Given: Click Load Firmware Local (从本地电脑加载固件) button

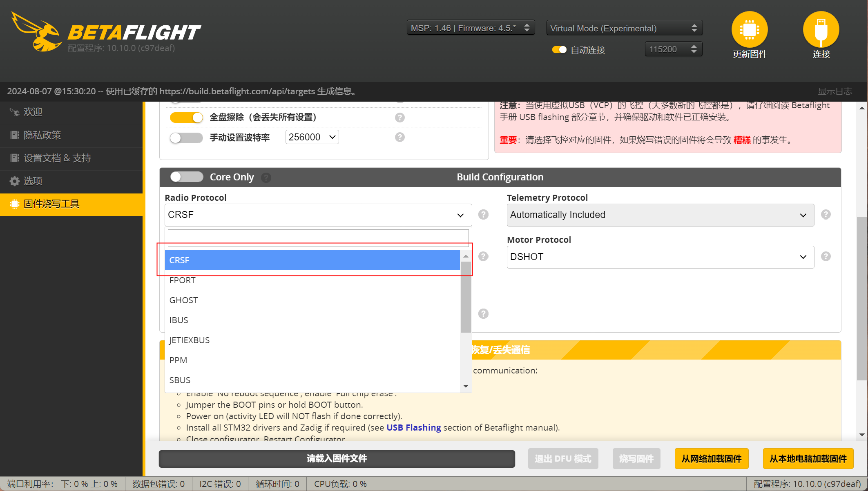Looking at the screenshot, I should [808, 459].
